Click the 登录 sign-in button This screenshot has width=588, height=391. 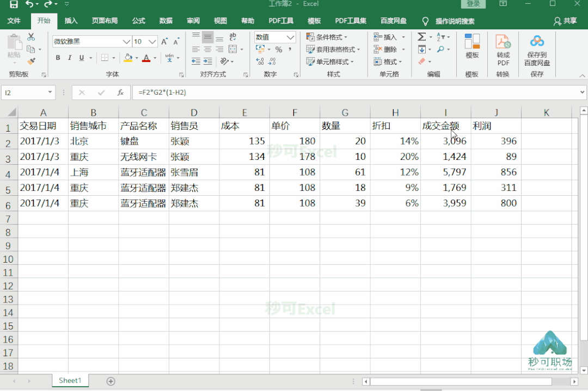tap(473, 4)
